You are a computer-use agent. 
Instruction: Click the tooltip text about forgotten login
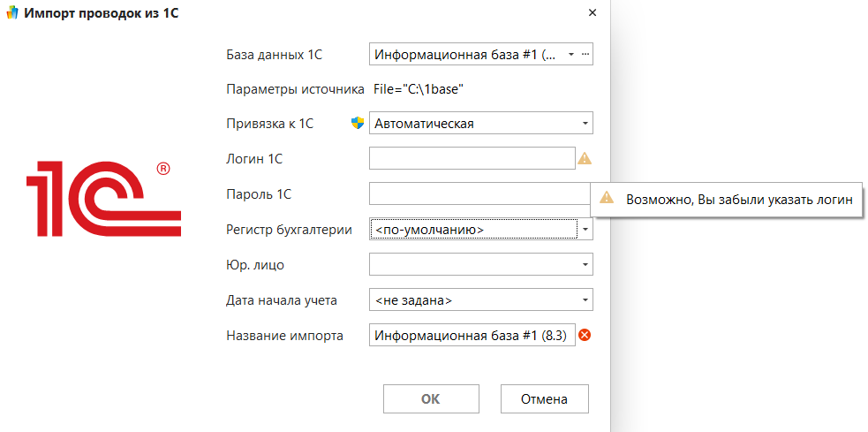[738, 199]
